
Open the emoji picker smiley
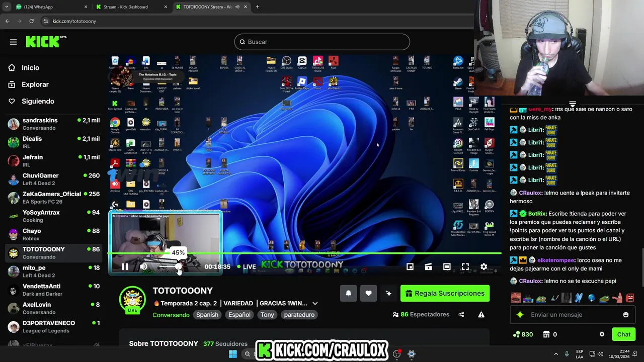click(x=625, y=315)
